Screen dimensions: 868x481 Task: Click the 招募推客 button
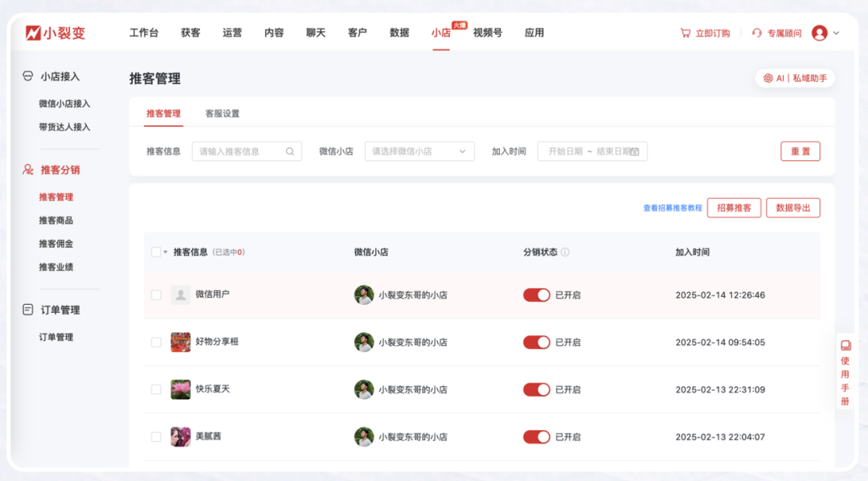click(x=732, y=208)
